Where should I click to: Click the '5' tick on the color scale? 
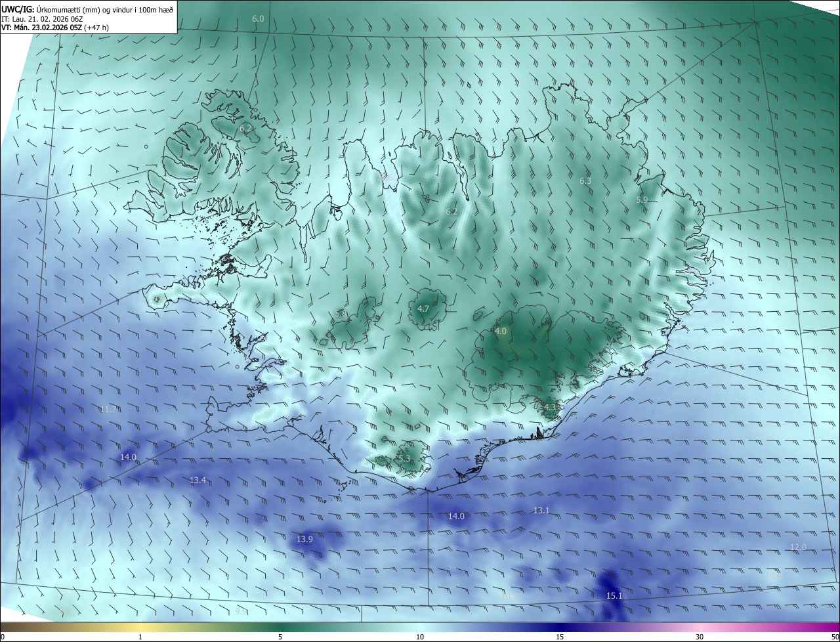point(280,637)
